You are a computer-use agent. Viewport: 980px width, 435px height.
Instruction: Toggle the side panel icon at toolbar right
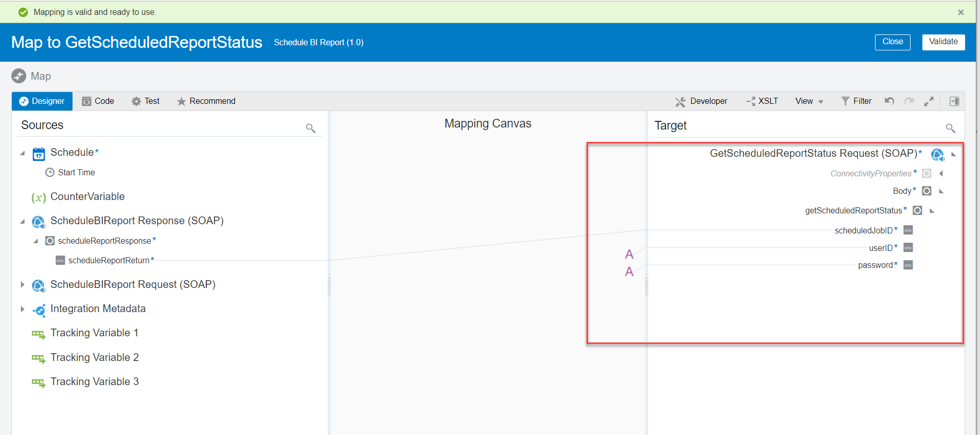(x=954, y=101)
